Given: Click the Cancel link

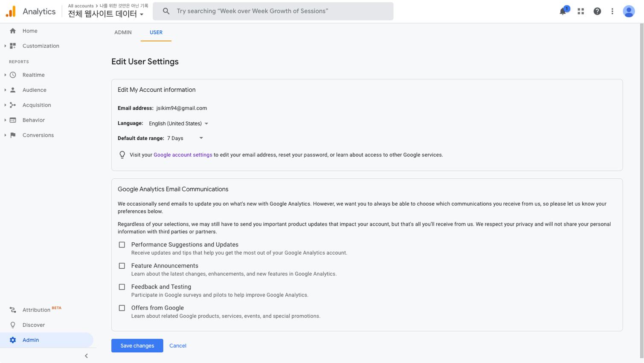Looking at the screenshot, I should pos(178,346).
